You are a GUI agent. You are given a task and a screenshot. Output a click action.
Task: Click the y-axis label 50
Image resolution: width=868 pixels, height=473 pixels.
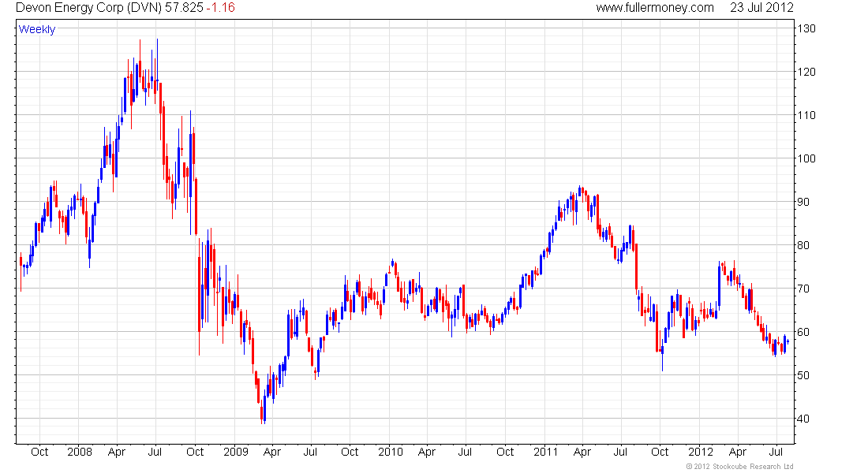pyautogui.click(x=803, y=375)
